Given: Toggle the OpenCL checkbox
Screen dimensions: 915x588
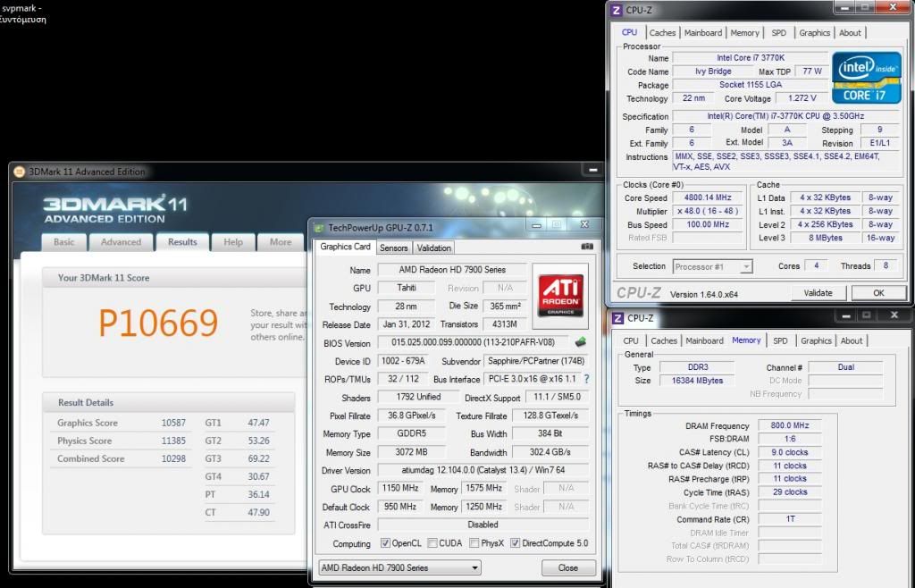Looking at the screenshot, I should tap(385, 543).
